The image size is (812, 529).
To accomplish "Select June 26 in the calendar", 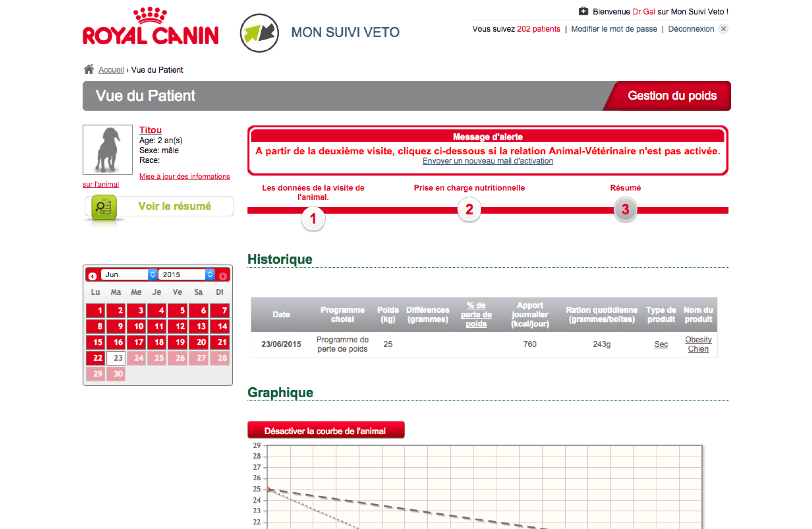I will 178,358.
